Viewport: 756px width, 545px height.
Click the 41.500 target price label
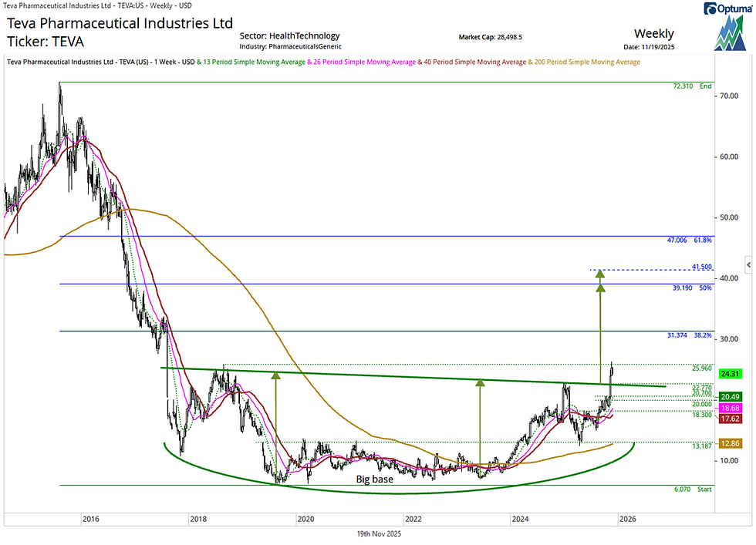[x=702, y=267]
